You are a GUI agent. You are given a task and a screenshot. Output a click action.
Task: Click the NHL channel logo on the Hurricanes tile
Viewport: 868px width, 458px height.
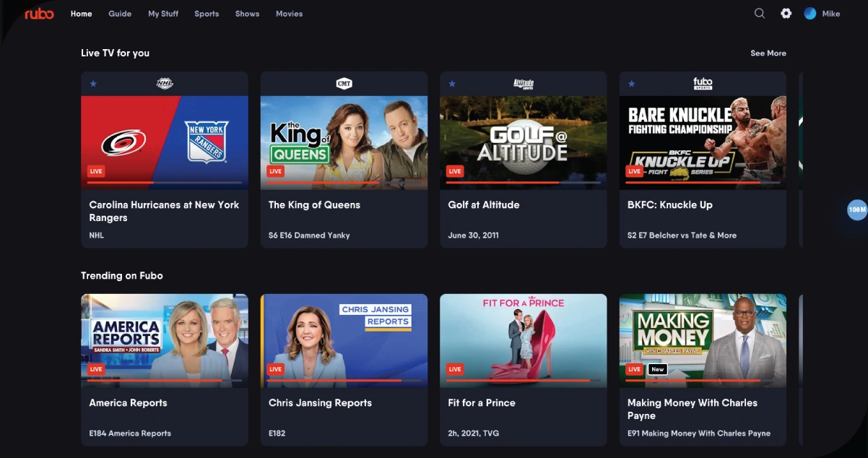(x=165, y=83)
